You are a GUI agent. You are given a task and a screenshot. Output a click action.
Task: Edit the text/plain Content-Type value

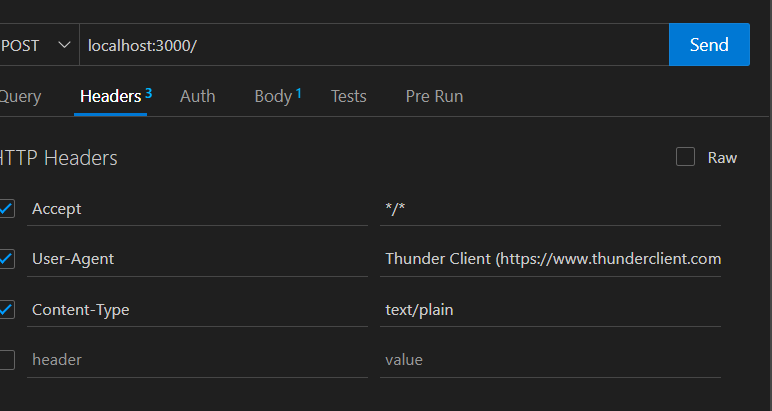(550, 310)
